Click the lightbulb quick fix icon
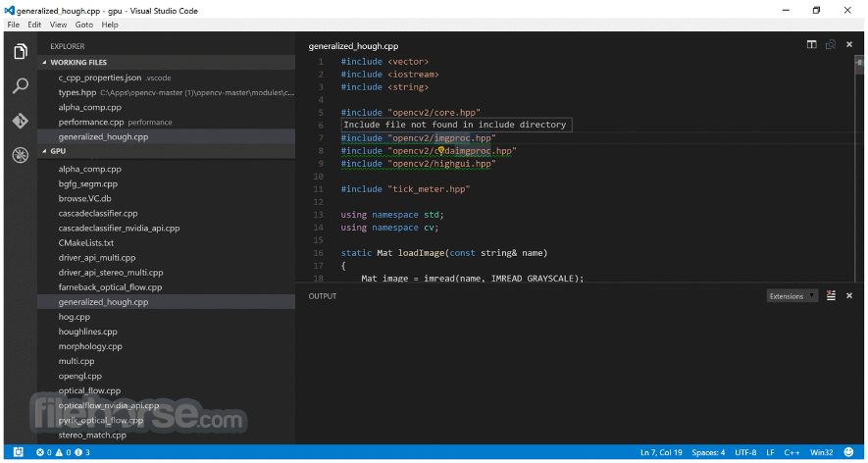This screenshot has height=463, width=868. (441, 150)
